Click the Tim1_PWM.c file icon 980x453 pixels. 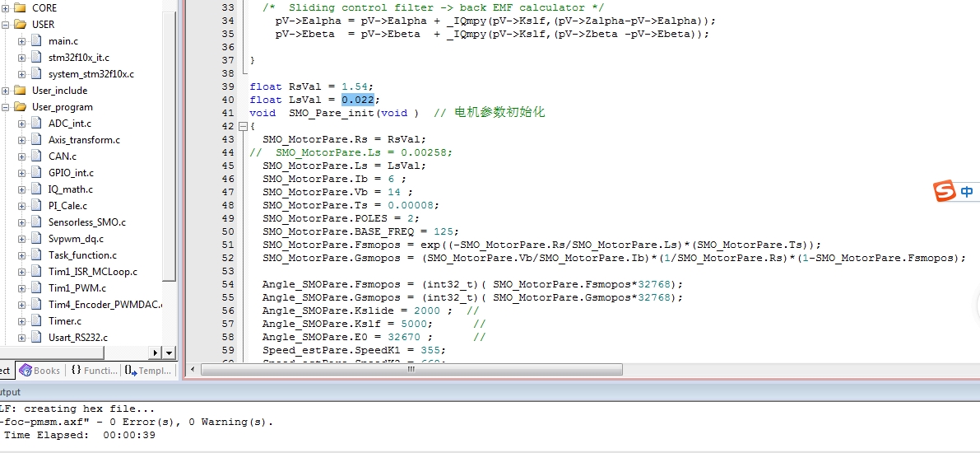tap(35, 287)
